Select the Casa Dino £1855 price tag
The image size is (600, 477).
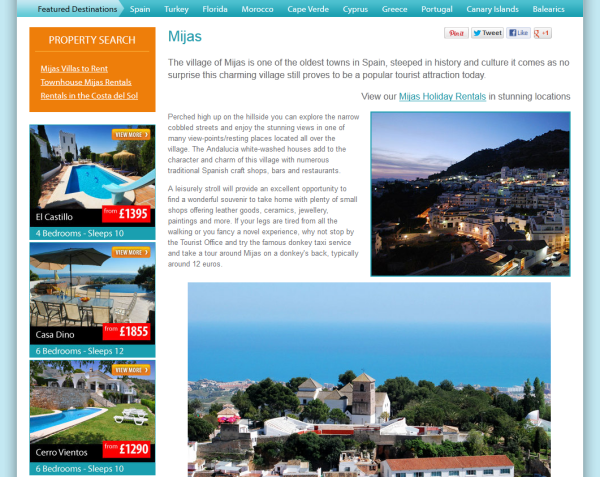(x=126, y=331)
